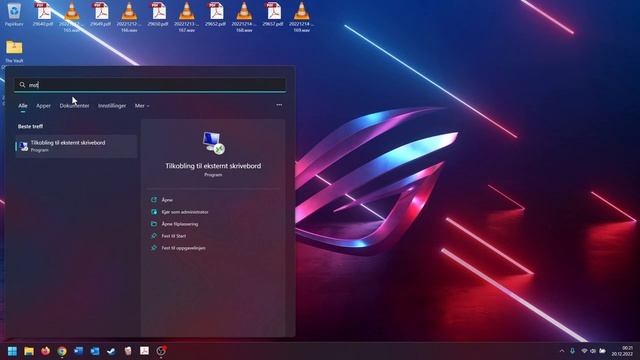Click the Windows Start button
This screenshot has height=360, width=640.
coord(12,351)
